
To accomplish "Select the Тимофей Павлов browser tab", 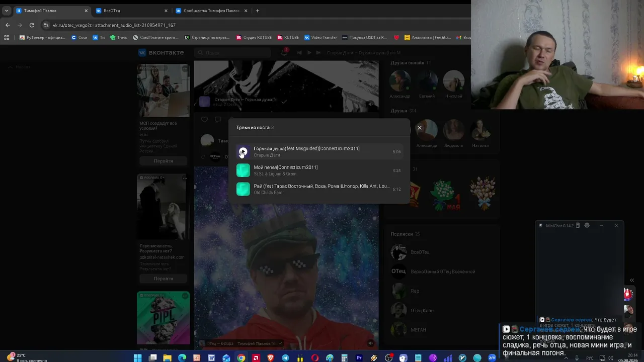I will 52,11.
